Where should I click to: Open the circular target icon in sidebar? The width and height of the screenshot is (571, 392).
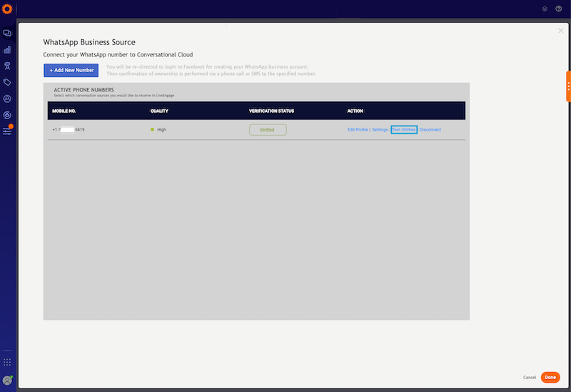click(x=7, y=115)
